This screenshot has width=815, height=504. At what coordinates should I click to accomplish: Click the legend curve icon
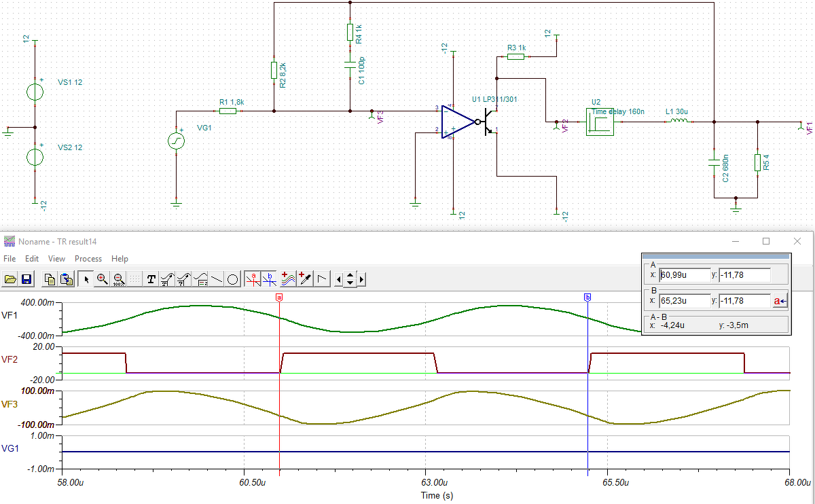coord(200,278)
